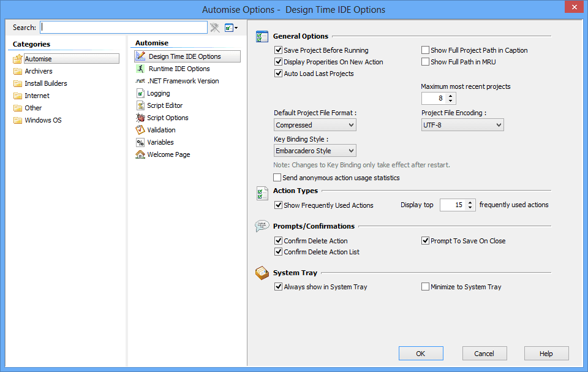This screenshot has width=588, height=372.
Task: Select the Other category
Action: (33, 108)
